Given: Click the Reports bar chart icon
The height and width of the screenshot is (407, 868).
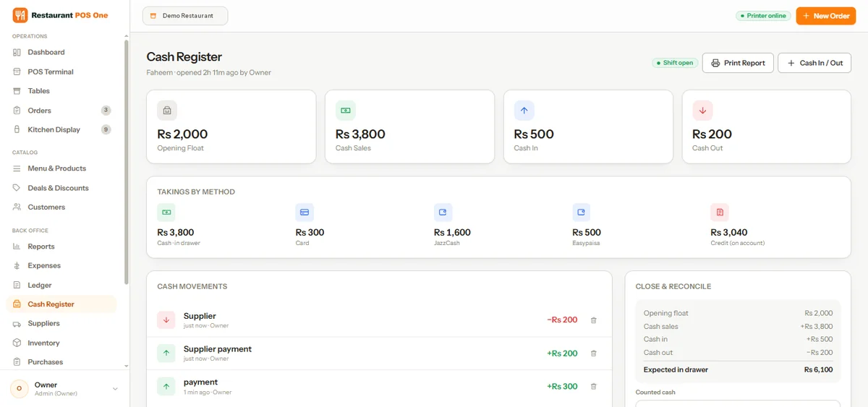Looking at the screenshot, I should (x=17, y=247).
